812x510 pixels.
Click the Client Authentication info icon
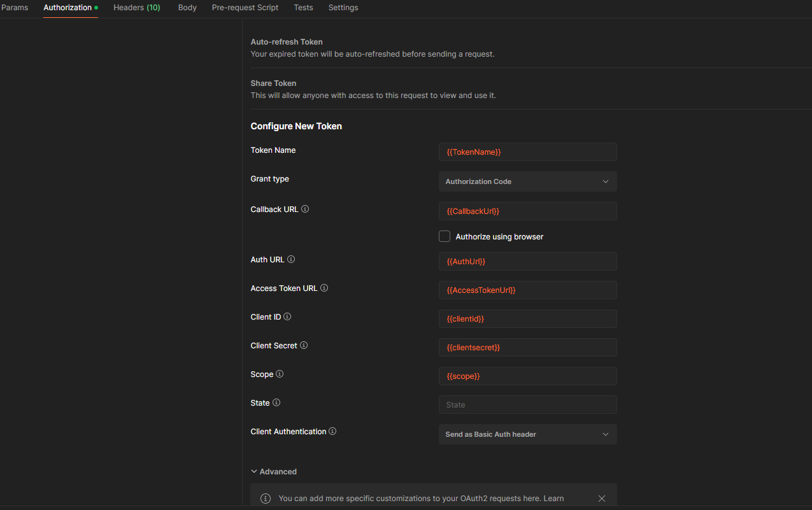pos(332,431)
